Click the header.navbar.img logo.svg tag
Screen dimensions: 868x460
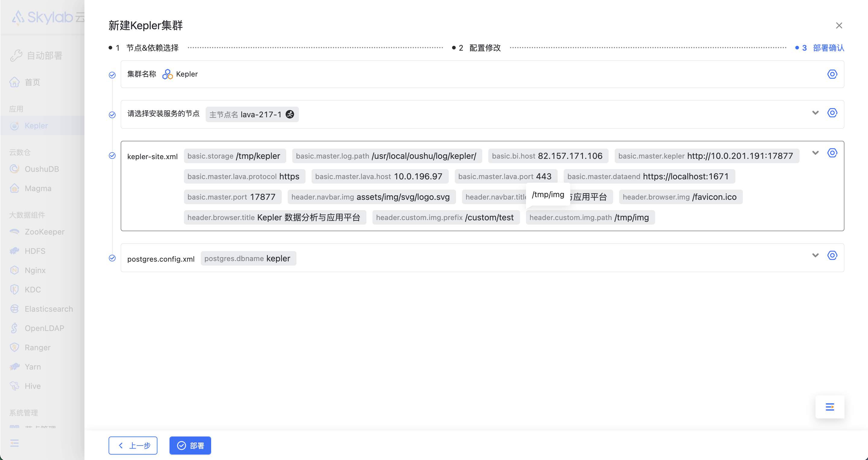372,197
